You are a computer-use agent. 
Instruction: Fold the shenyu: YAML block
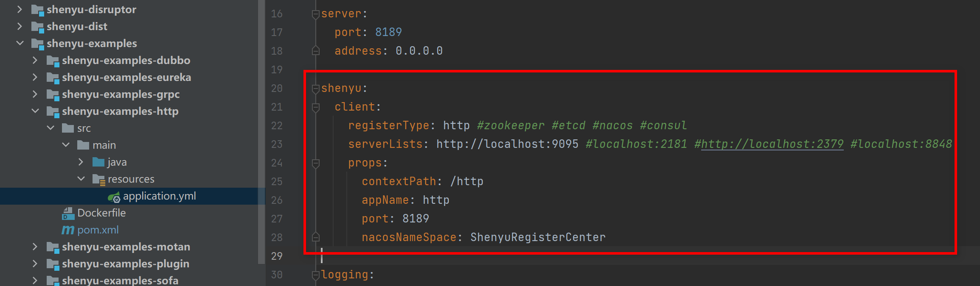click(x=315, y=89)
